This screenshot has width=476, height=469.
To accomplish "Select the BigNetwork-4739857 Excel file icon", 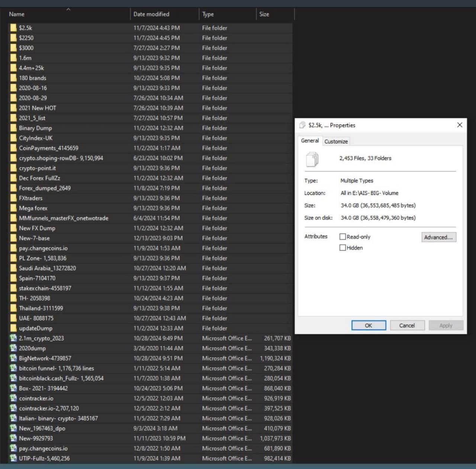I will pos(13,358).
